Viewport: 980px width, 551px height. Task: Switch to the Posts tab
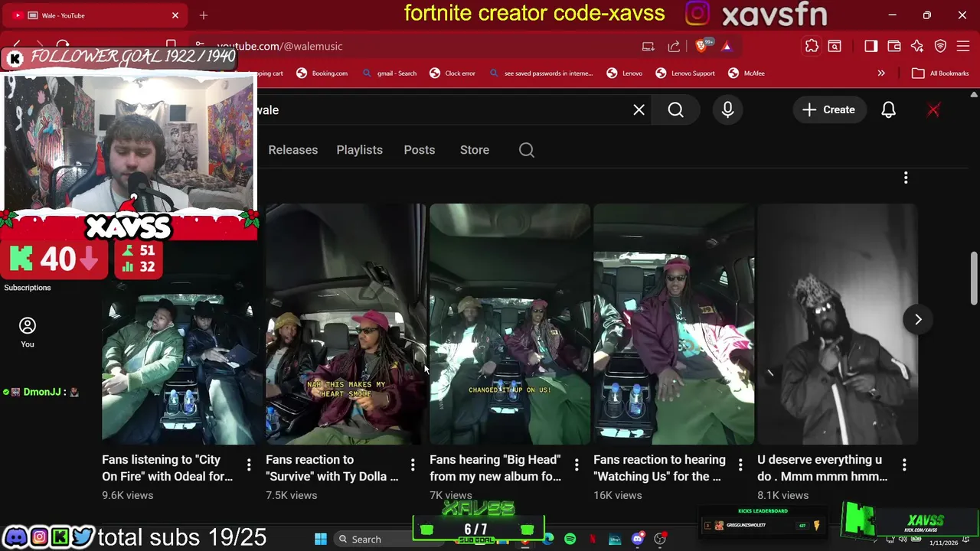pyautogui.click(x=420, y=150)
